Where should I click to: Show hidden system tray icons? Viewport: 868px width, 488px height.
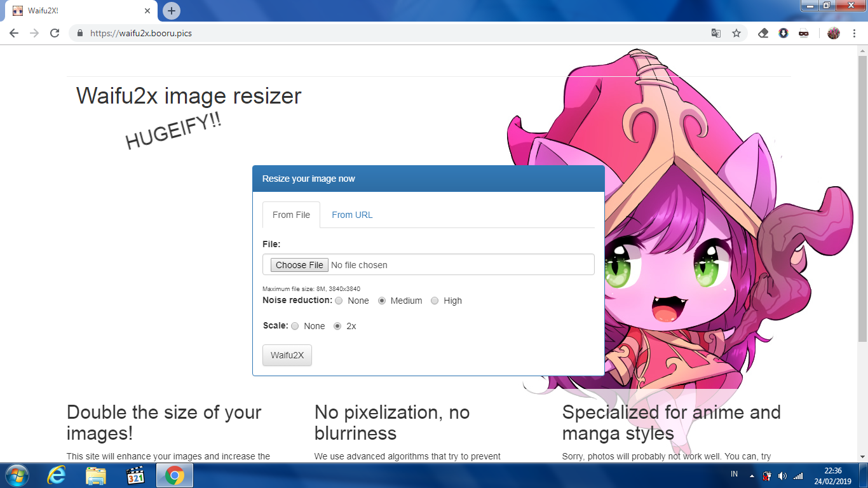pos(752,476)
